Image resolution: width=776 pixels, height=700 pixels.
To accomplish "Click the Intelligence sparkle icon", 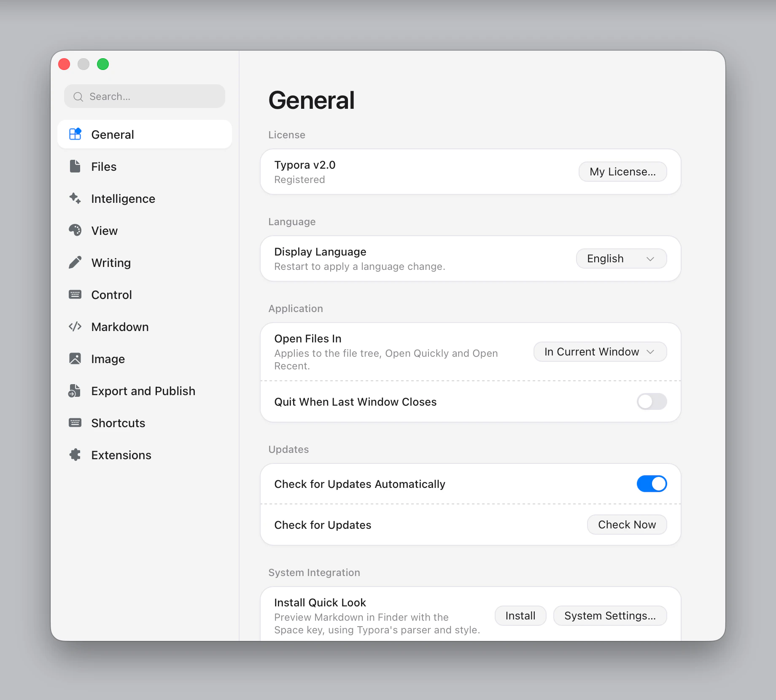I will (x=75, y=198).
